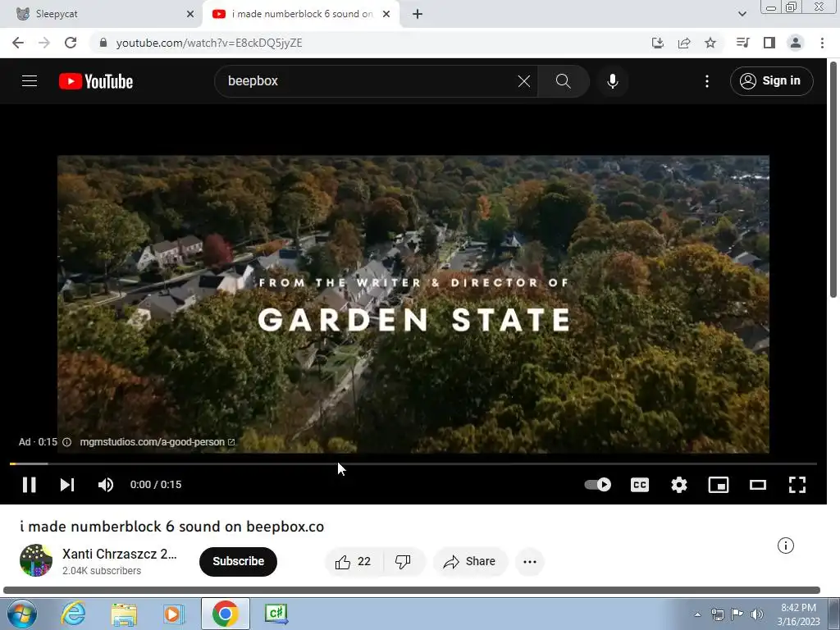Click the horizontal scrollbar at bottom
This screenshot has width=840, height=630.
point(412,591)
